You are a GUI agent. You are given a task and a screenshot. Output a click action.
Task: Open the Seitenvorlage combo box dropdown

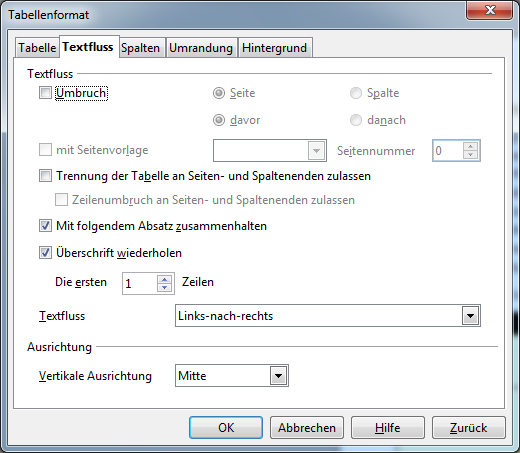coord(316,151)
